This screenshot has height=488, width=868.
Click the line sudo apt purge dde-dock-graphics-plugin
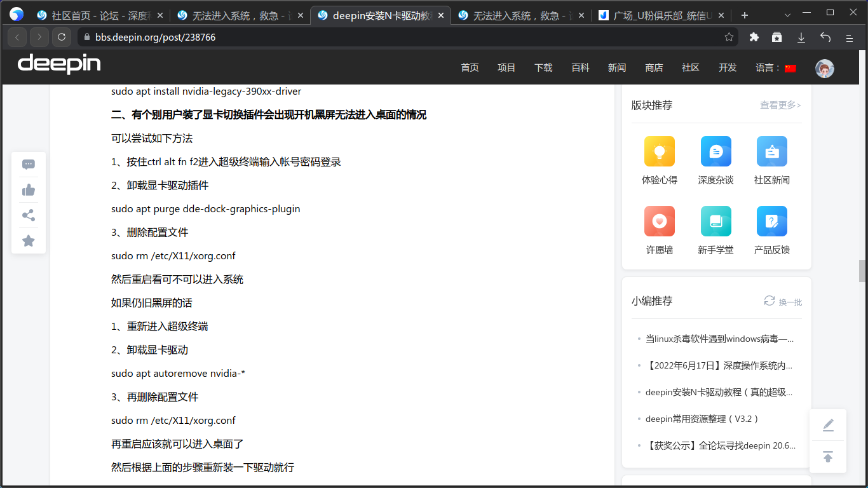[x=206, y=209]
